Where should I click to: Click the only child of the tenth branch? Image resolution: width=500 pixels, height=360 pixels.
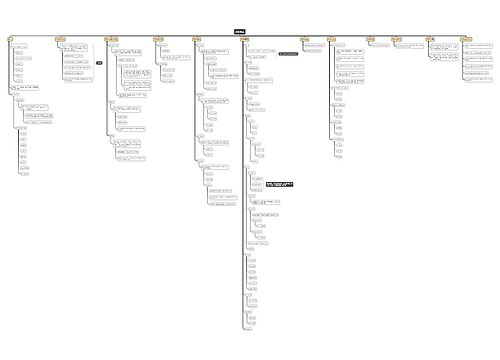pyautogui.click(x=409, y=46)
